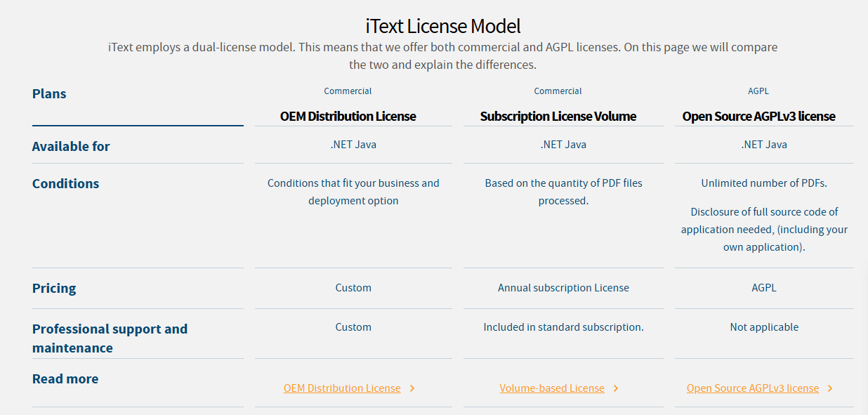
Task: Click .NET Java in the Subscription column
Action: click(x=563, y=145)
